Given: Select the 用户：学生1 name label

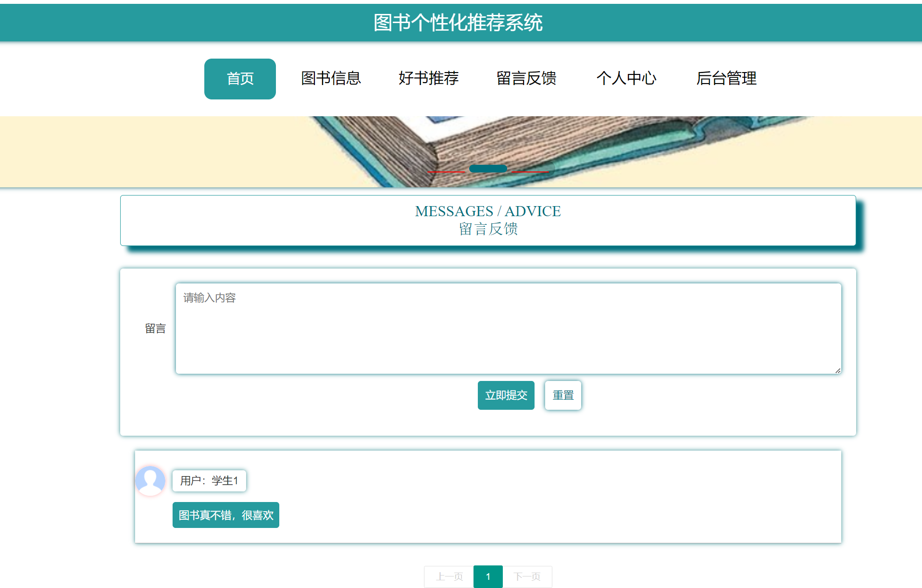Looking at the screenshot, I should [209, 480].
